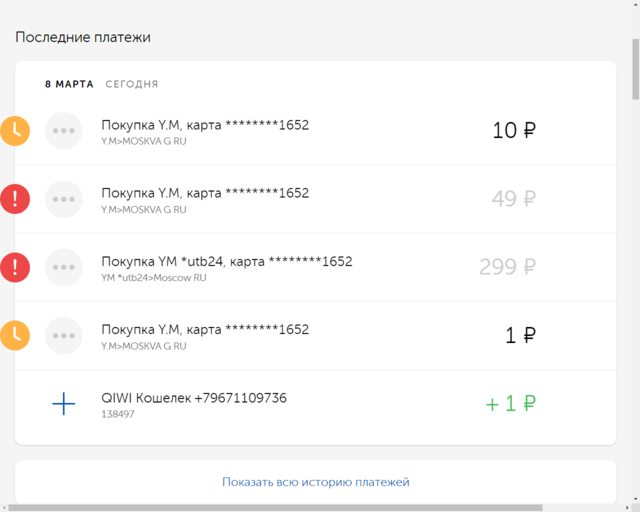The height and width of the screenshot is (512, 640).
Task: Click the vertical scrollbar thumb
Action: pyautogui.click(x=636, y=69)
